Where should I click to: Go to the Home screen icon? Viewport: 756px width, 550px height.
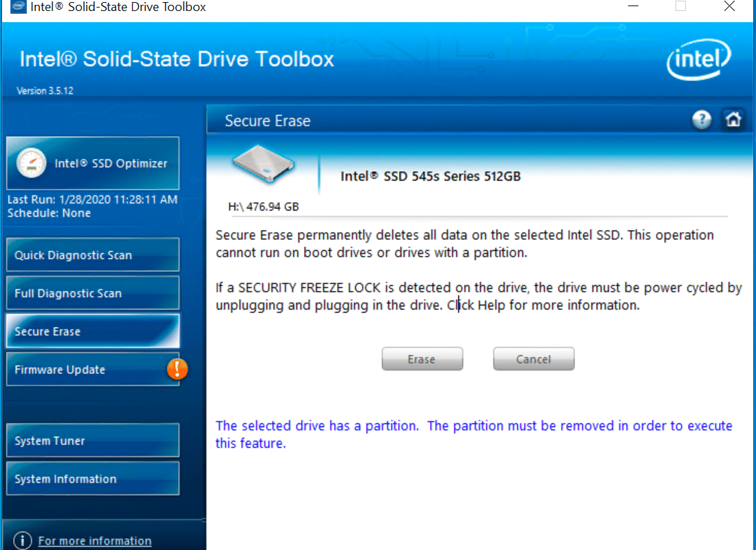click(733, 119)
